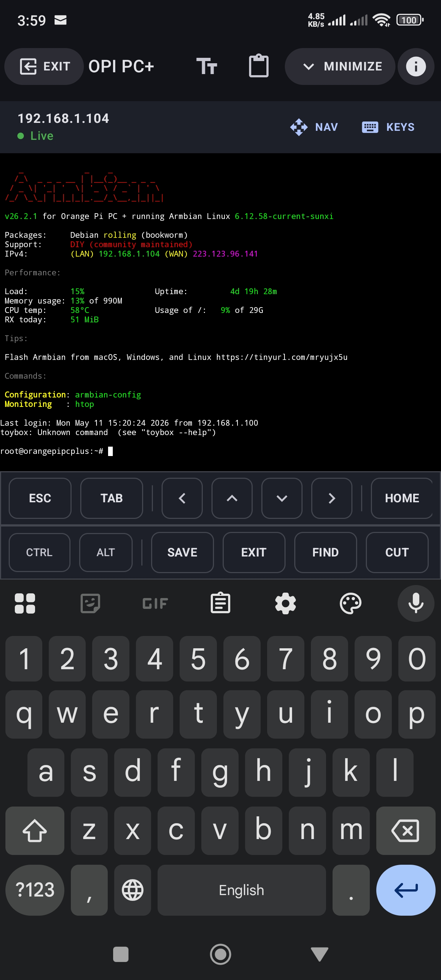Toggle the NAV keys panel
The width and height of the screenshot is (441, 980).
point(314,127)
